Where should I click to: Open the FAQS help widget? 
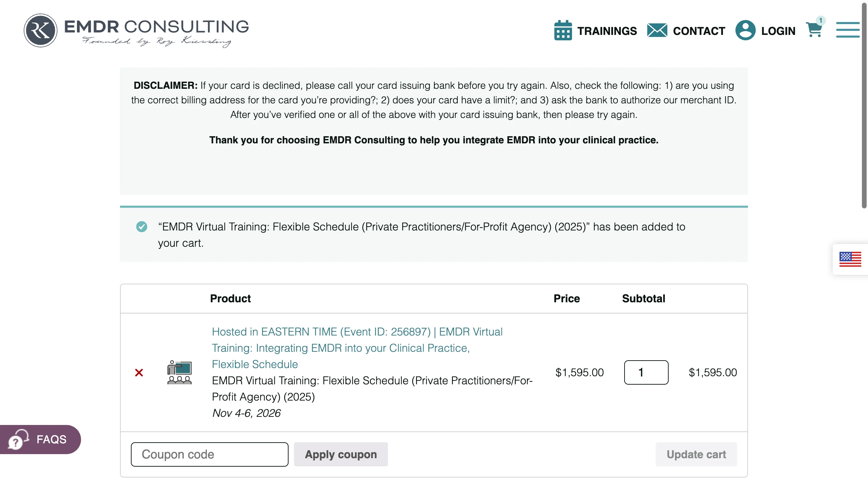pyautogui.click(x=40, y=439)
